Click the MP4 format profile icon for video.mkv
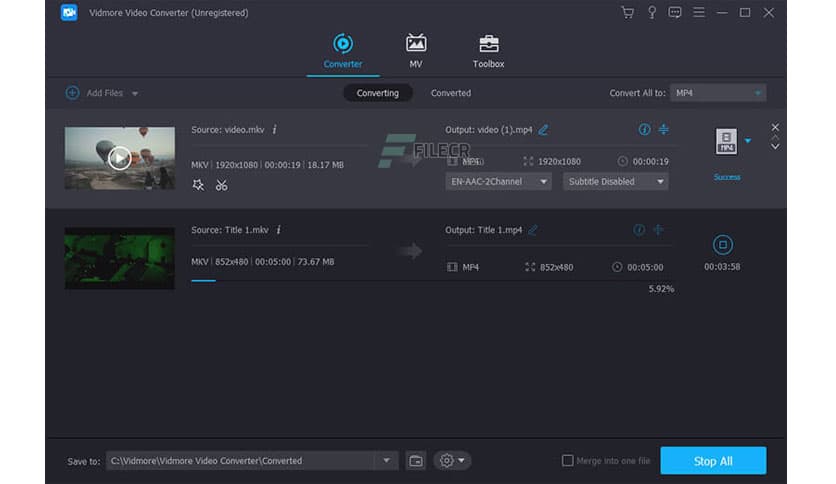This screenshot has height=484, width=836. 726,142
